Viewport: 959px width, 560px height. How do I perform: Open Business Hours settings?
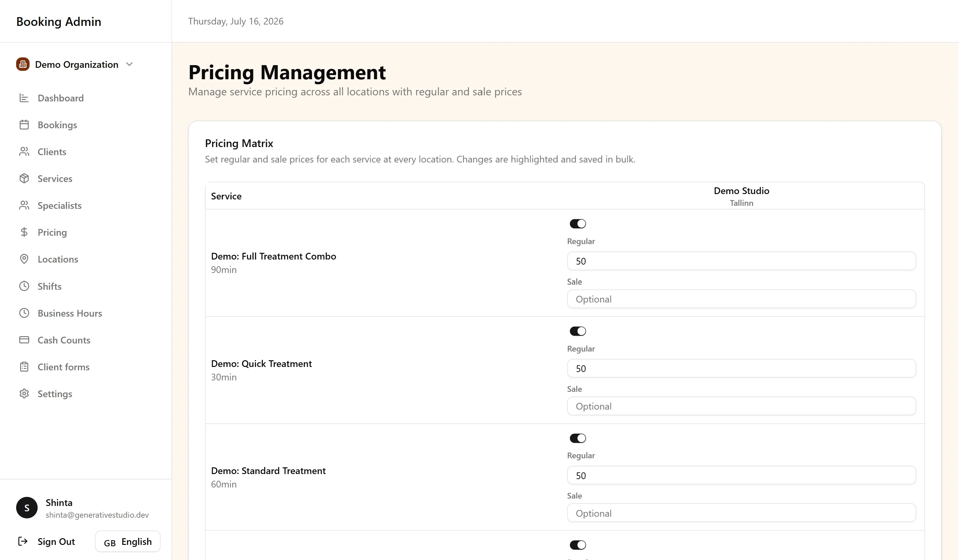[70, 313]
